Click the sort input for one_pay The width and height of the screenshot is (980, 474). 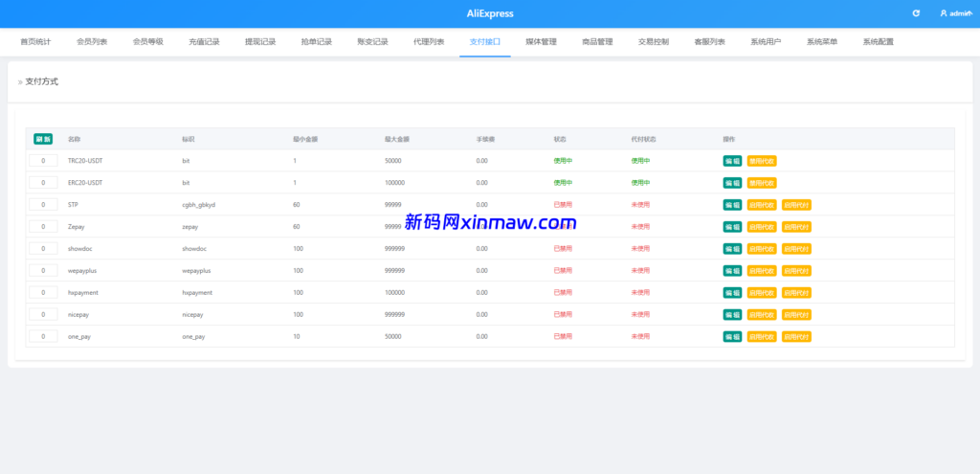[x=44, y=336]
